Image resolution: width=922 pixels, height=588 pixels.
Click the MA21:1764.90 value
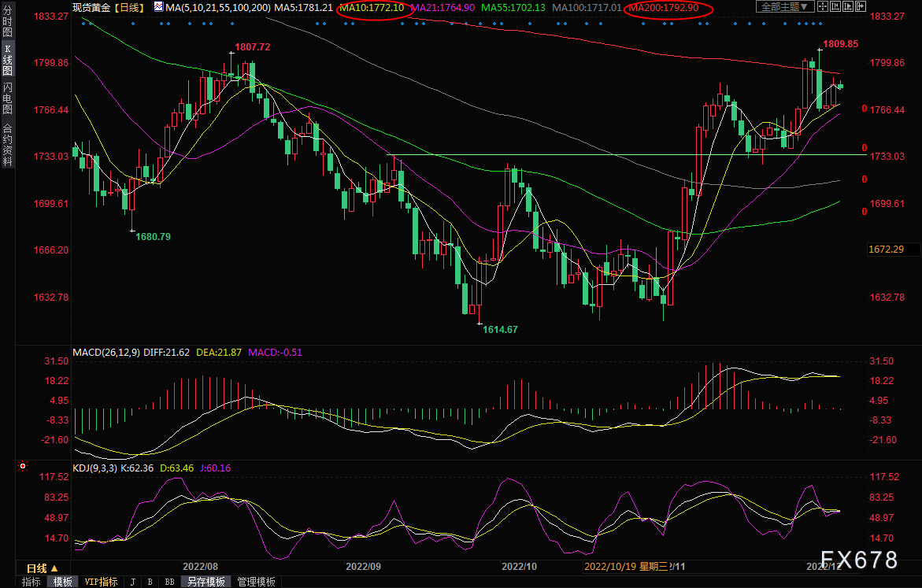[442, 8]
